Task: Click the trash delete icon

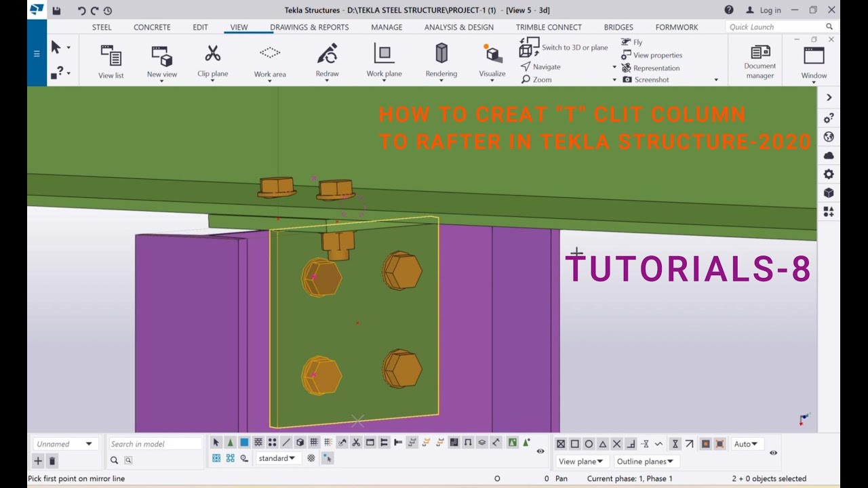Action: (x=52, y=461)
